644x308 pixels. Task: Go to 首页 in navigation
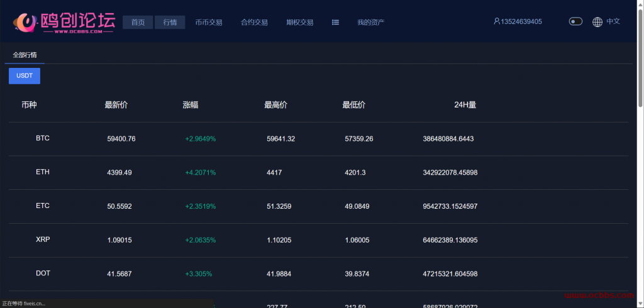(138, 22)
